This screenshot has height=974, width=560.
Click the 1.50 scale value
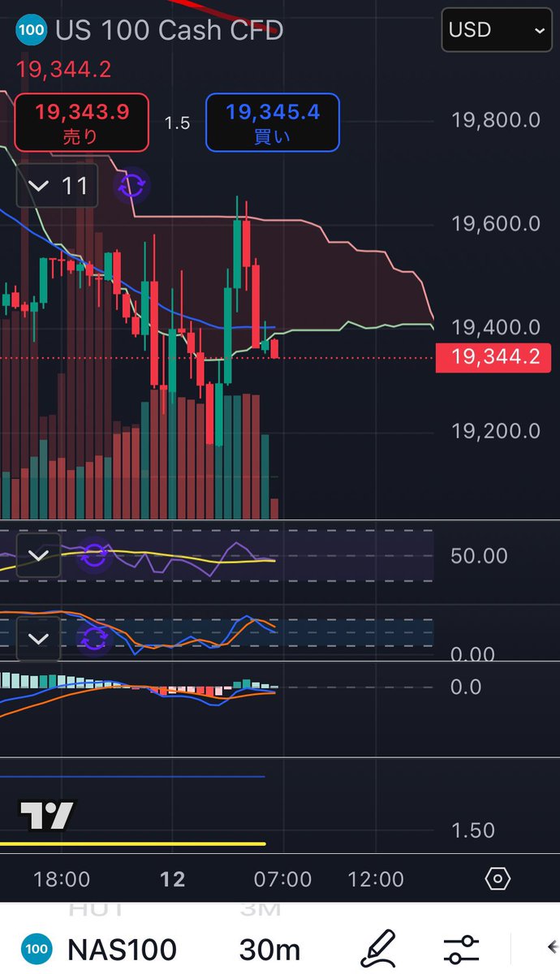tap(472, 830)
